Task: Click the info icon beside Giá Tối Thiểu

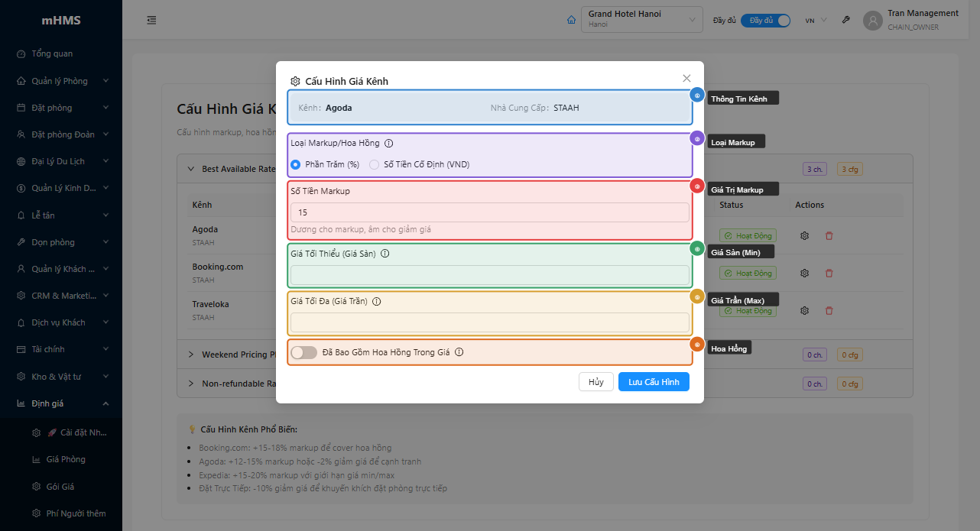Action: tap(385, 253)
